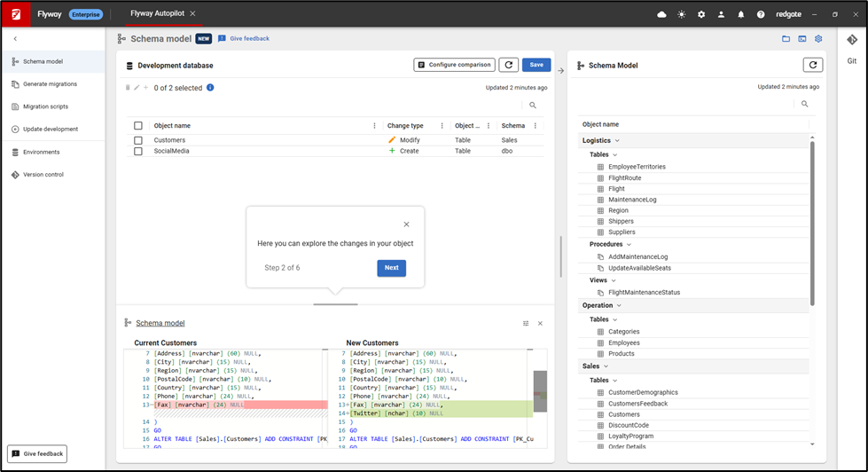
Task: Open help question mark icon
Action: [761, 14]
